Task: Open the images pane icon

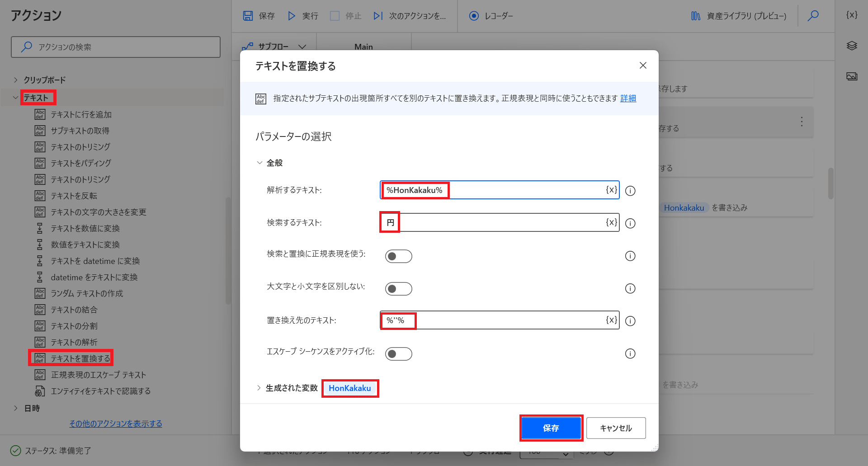Action: (852, 76)
